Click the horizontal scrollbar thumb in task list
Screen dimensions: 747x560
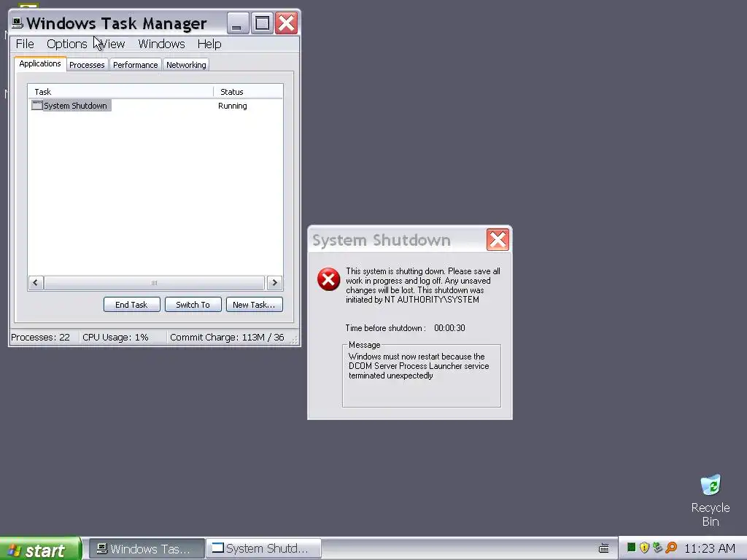[x=154, y=282]
